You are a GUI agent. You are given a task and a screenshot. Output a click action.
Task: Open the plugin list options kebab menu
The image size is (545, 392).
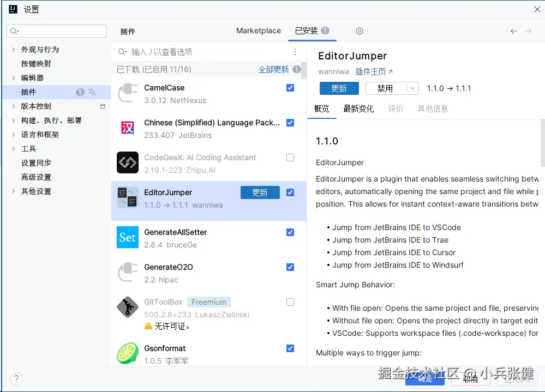click(x=295, y=52)
